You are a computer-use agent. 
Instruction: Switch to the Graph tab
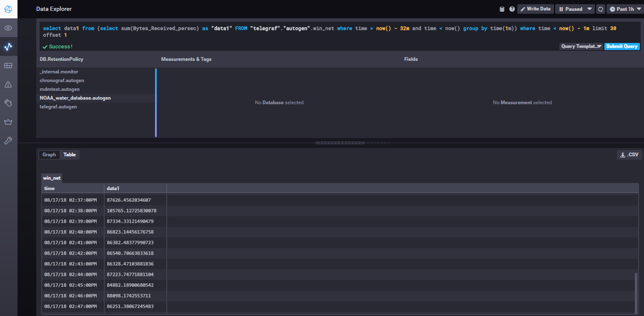point(49,154)
